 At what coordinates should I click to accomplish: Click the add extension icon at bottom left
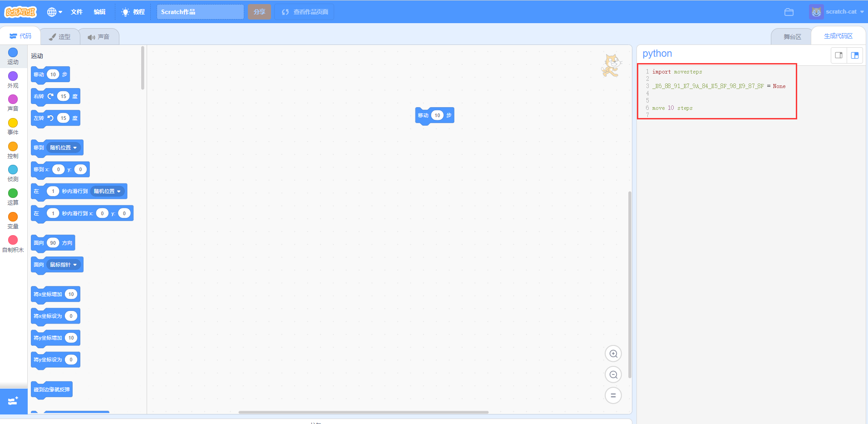(13, 401)
